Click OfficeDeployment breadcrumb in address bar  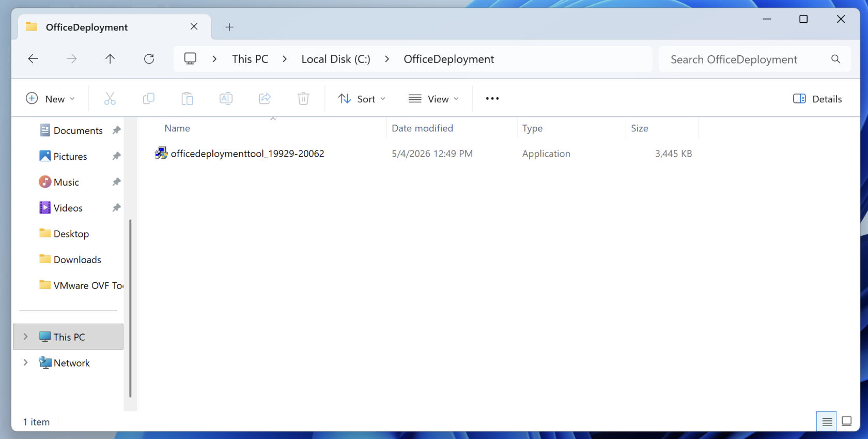(x=449, y=59)
